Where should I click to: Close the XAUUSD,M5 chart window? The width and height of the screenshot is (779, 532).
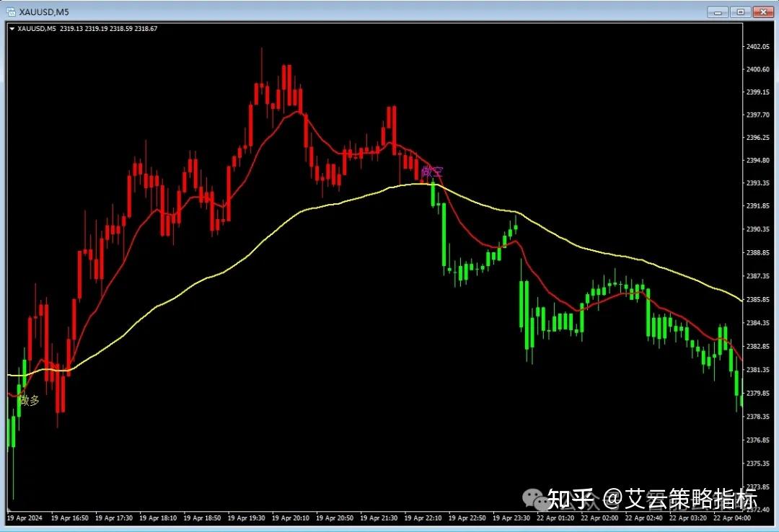(x=763, y=12)
